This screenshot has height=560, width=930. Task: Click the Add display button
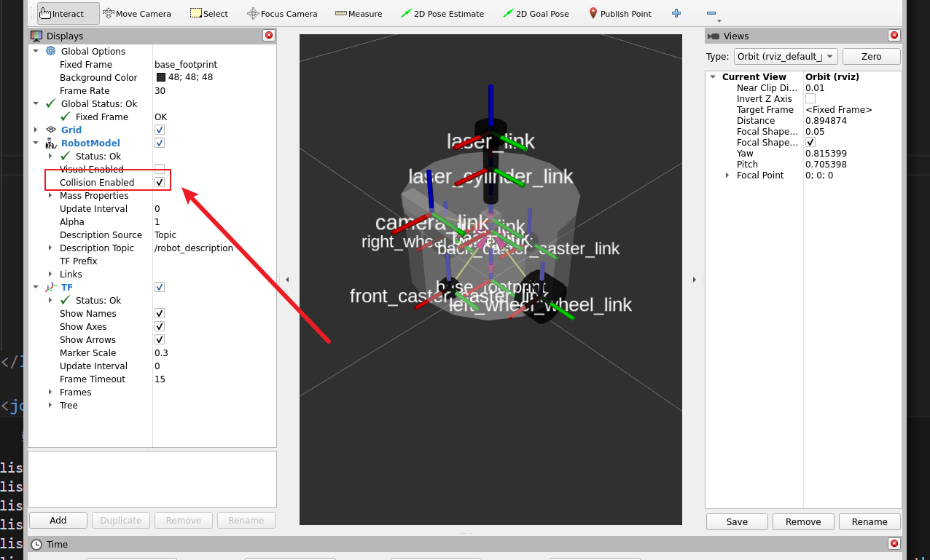[x=58, y=520]
